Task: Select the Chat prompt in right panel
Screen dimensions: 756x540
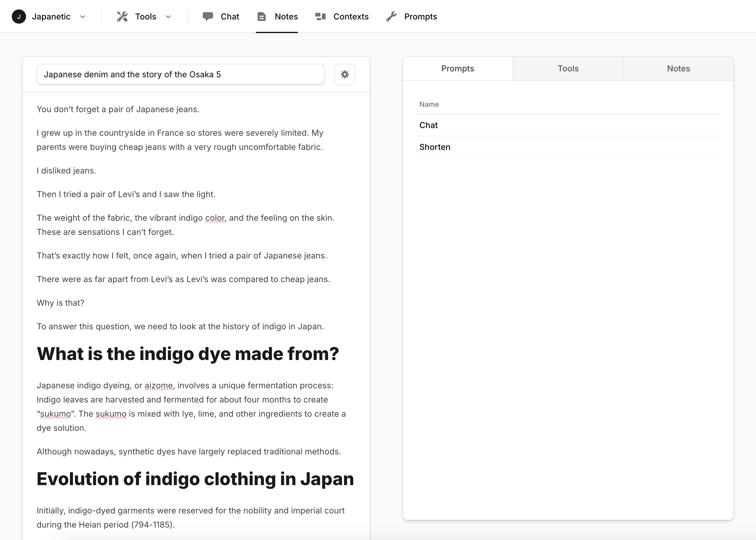Action: click(x=429, y=125)
